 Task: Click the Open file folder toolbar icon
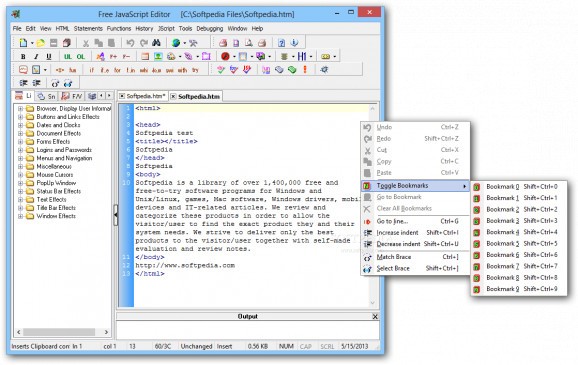click(41, 43)
